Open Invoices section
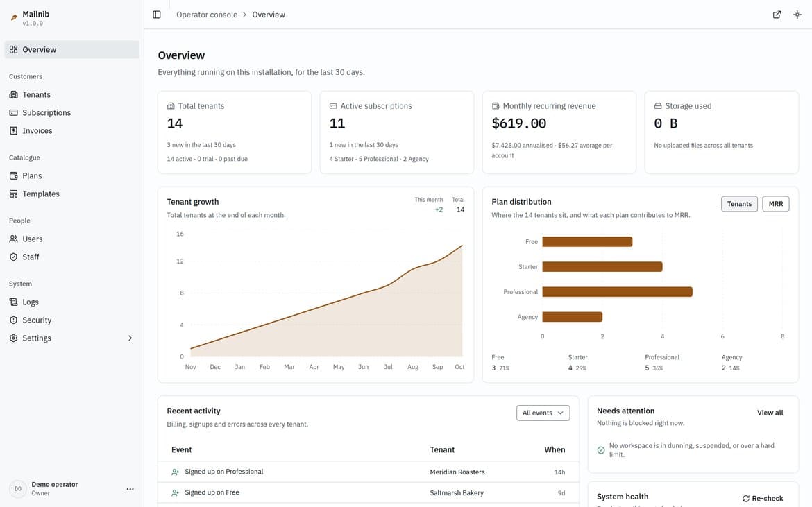The image size is (812, 507). (71, 131)
